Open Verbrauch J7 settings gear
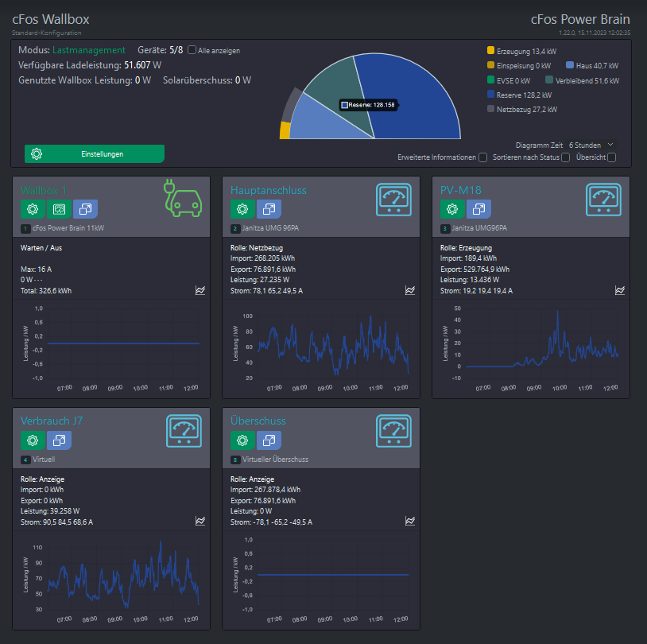Viewport: 647px width, 644px height. tap(33, 440)
